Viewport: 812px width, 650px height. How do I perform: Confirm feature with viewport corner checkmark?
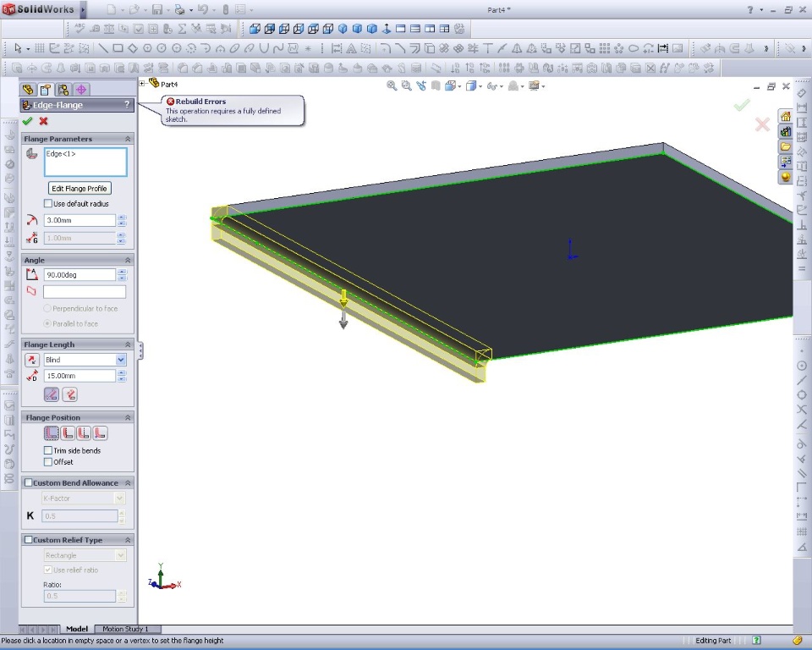tap(742, 105)
